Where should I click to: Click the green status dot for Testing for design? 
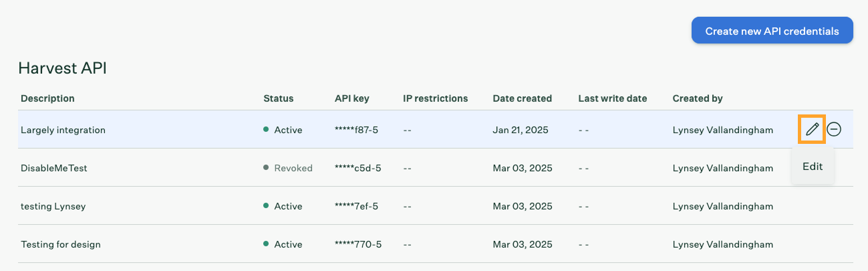coord(266,244)
